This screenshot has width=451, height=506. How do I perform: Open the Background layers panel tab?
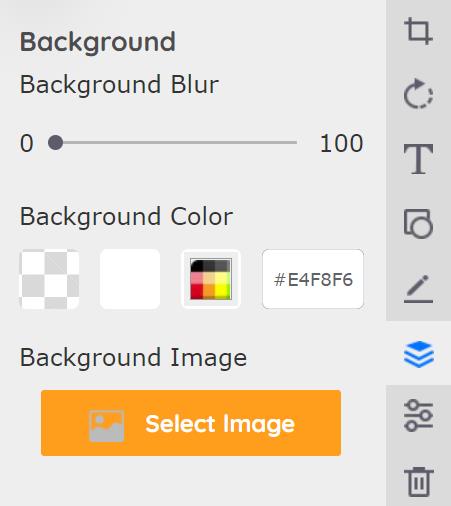[x=419, y=354]
